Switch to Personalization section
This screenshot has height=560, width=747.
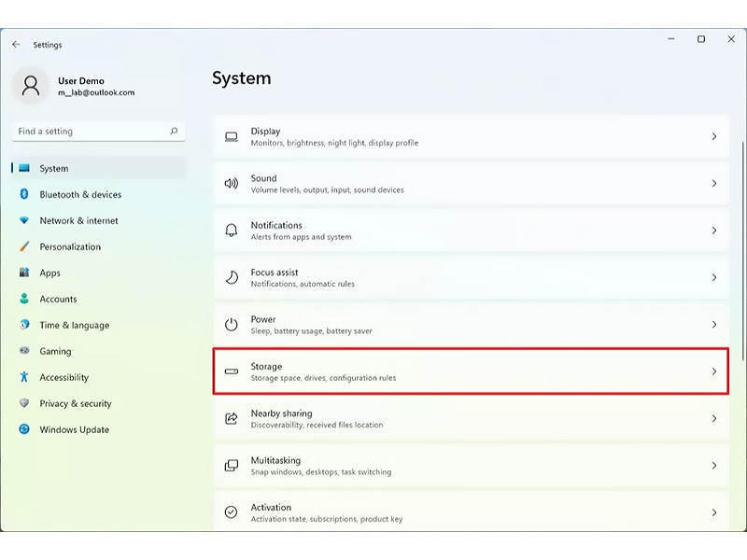pos(99,246)
